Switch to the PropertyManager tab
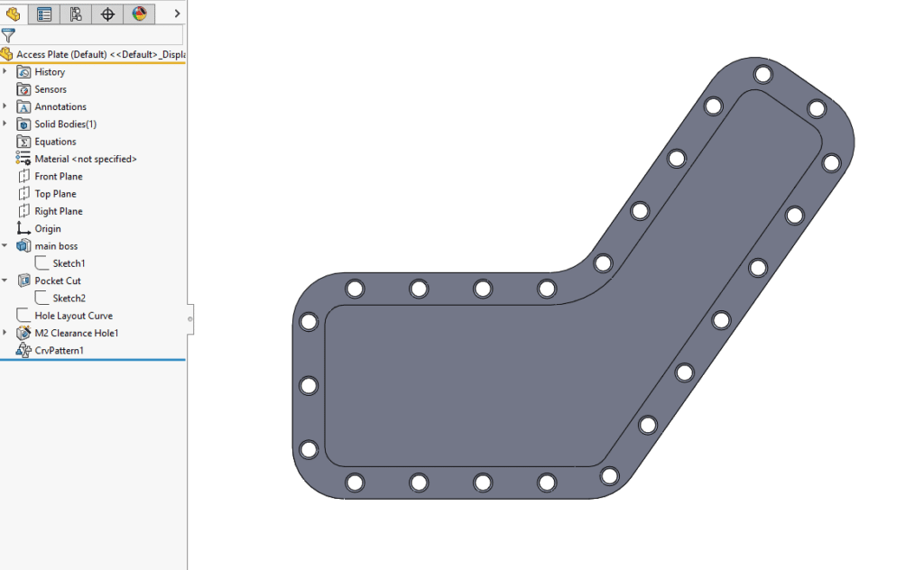 [43, 14]
